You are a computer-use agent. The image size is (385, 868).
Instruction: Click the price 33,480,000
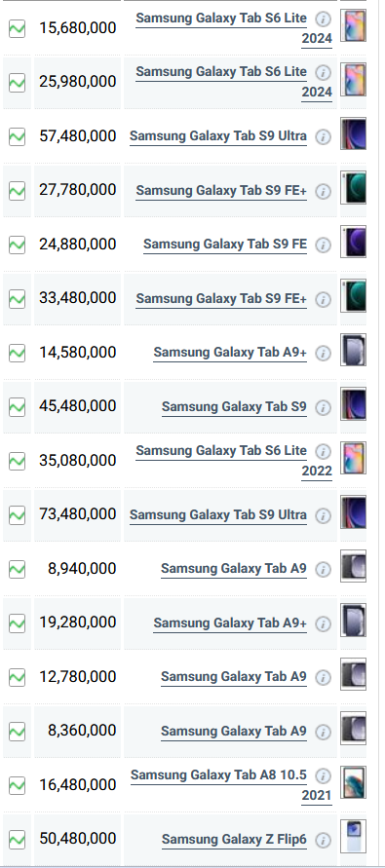tap(78, 298)
